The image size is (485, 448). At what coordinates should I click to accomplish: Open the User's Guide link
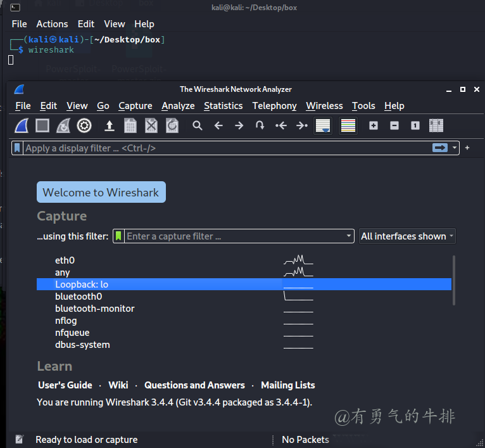(65, 385)
